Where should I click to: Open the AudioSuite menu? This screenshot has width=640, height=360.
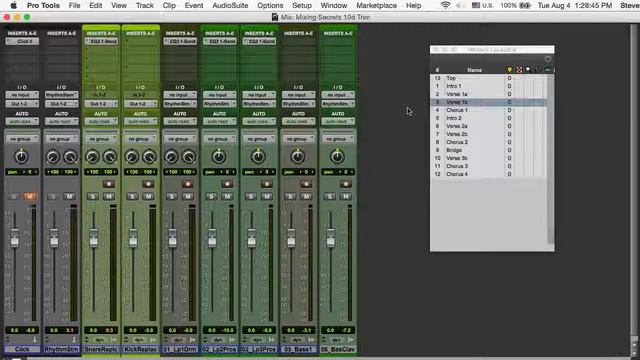[x=230, y=5]
